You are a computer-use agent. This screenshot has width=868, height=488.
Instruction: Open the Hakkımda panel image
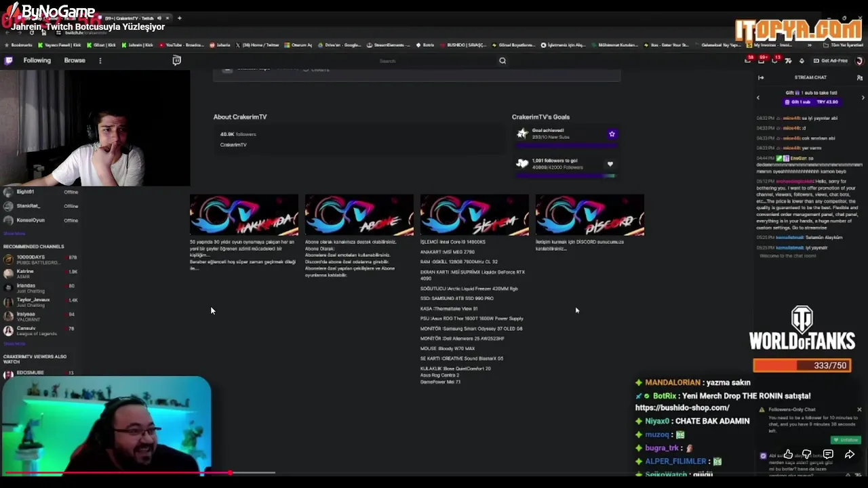(244, 215)
